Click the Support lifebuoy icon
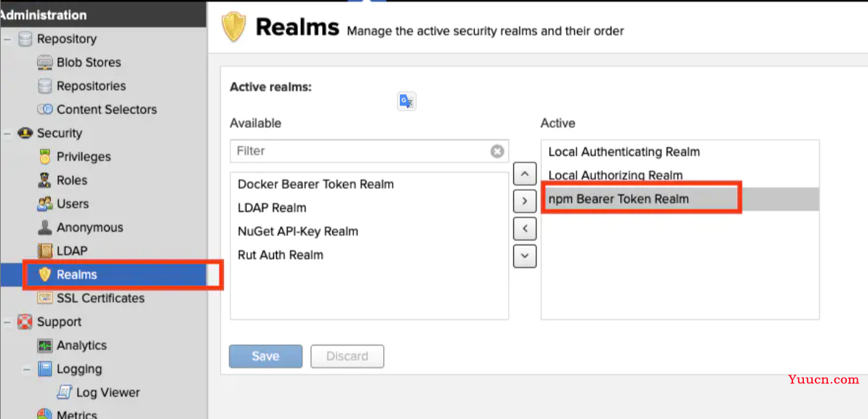This screenshot has height=419, width=868. pos(25,322)
